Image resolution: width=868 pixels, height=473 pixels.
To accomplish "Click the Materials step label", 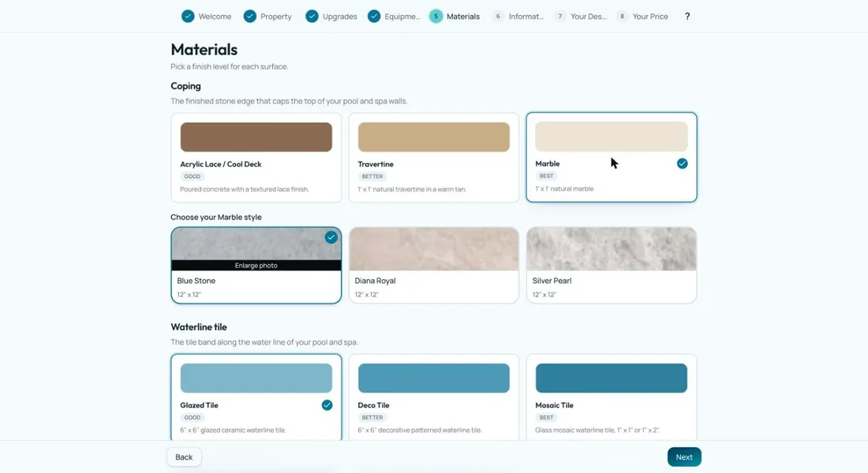I will pos(463,17).
